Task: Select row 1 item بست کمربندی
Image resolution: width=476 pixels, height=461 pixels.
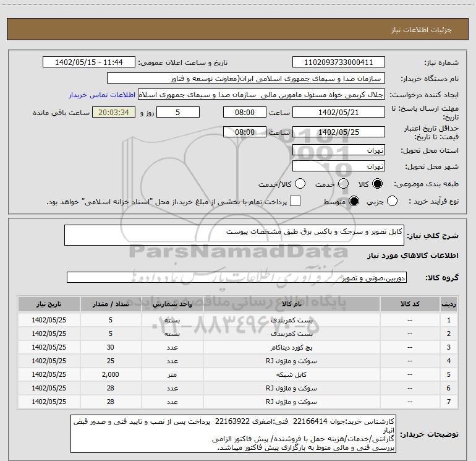Action: 291,320
